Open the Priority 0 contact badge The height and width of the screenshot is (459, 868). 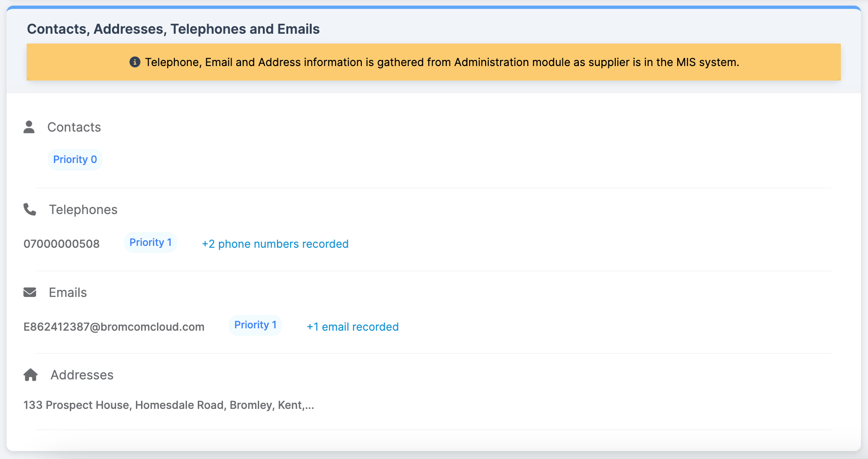[x=75, y=159]
